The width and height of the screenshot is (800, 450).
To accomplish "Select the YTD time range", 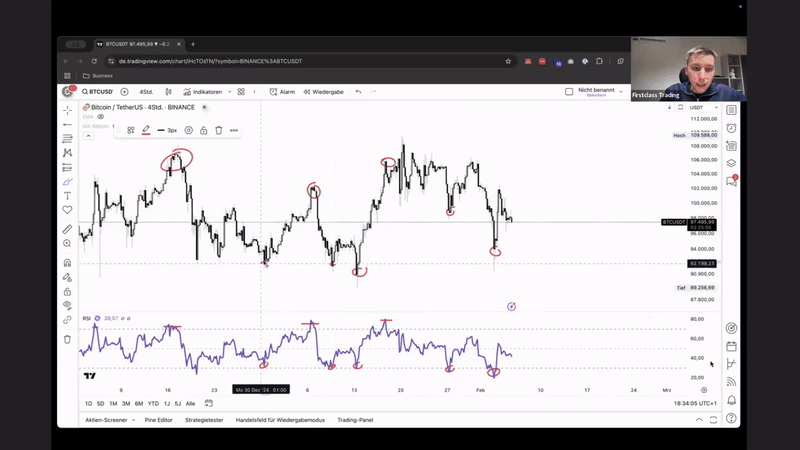I will [x=153, y=404].
